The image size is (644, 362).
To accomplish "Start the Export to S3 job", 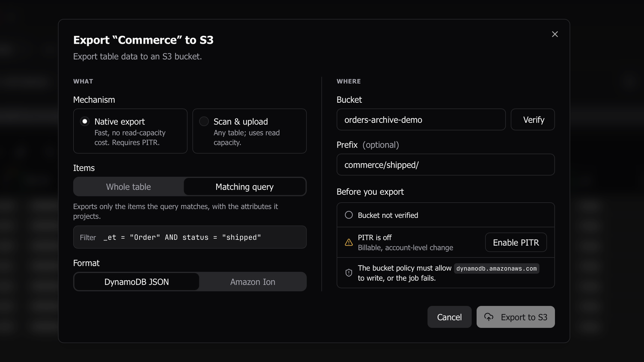I will coord(516,317).
